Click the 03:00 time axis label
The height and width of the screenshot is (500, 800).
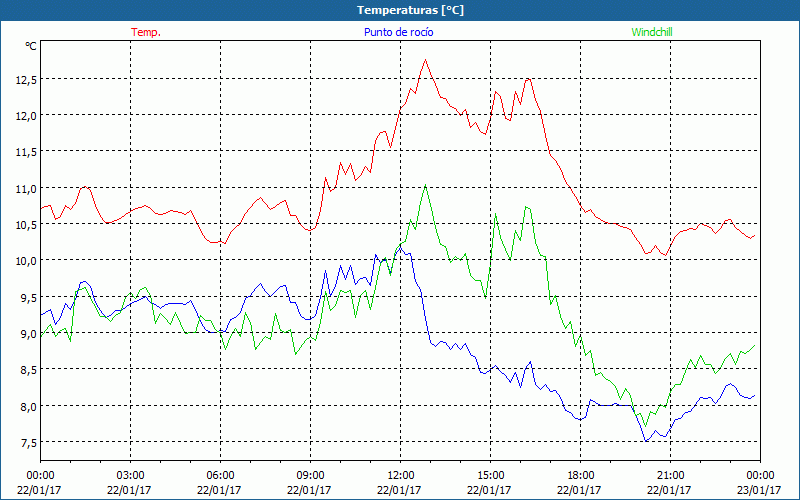(130, 476)
